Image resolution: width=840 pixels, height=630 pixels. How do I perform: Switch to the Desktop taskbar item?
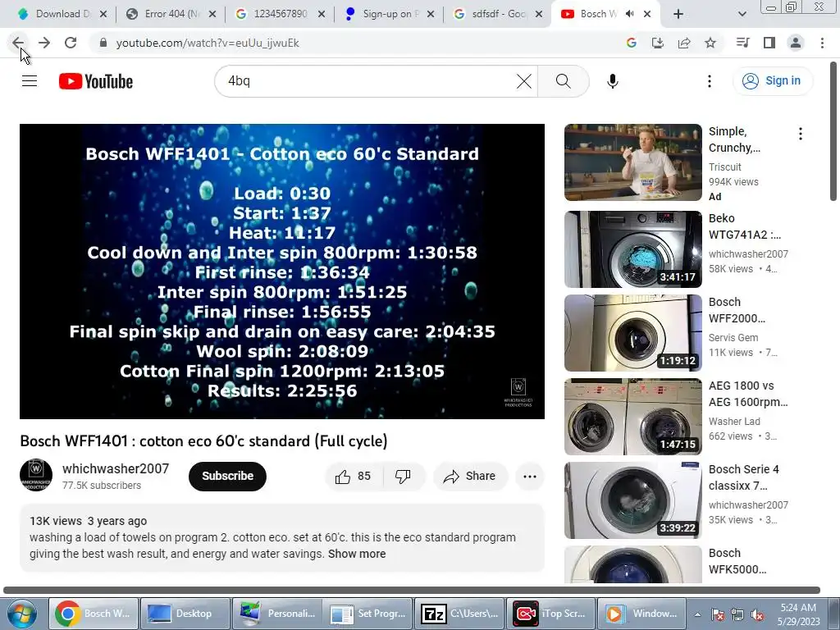(184, 614)
